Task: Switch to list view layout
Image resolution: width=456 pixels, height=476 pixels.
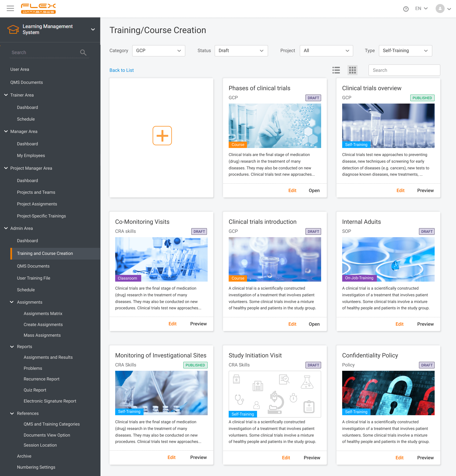Action: [336, 70]
